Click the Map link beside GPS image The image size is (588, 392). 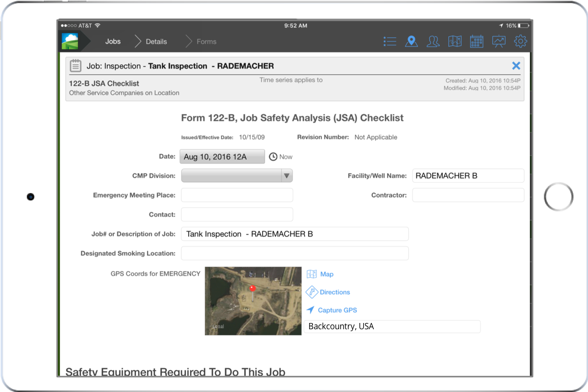(326, 274)
